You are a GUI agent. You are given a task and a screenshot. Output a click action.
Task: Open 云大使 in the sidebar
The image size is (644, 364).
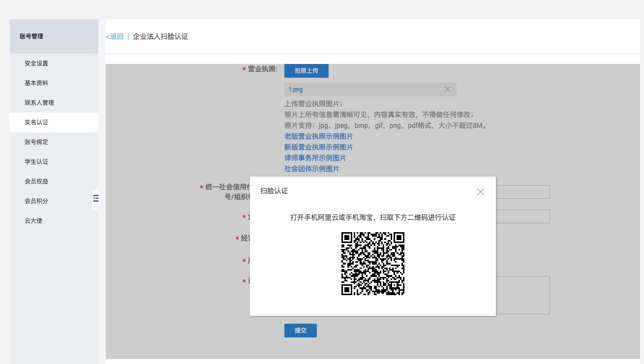(33, 221)
